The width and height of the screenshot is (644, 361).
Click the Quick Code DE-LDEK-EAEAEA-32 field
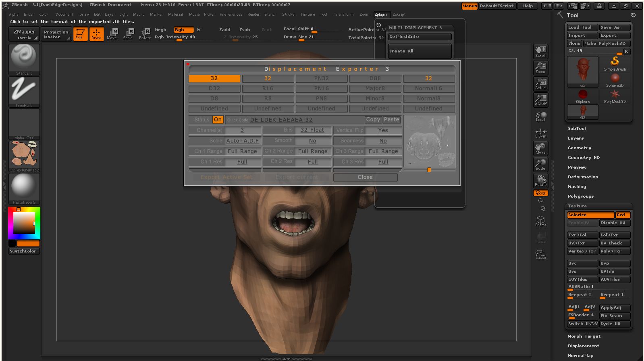click(x=294, y=120)
